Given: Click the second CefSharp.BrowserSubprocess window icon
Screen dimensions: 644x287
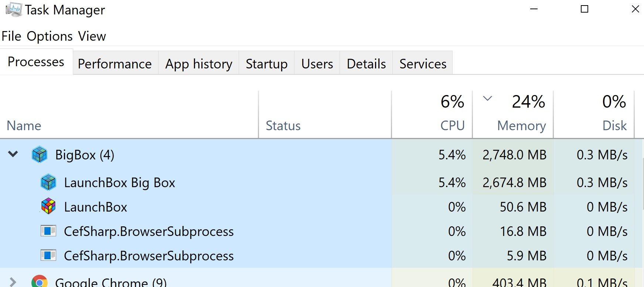Looking at the screenshot, I should [48, 256].
